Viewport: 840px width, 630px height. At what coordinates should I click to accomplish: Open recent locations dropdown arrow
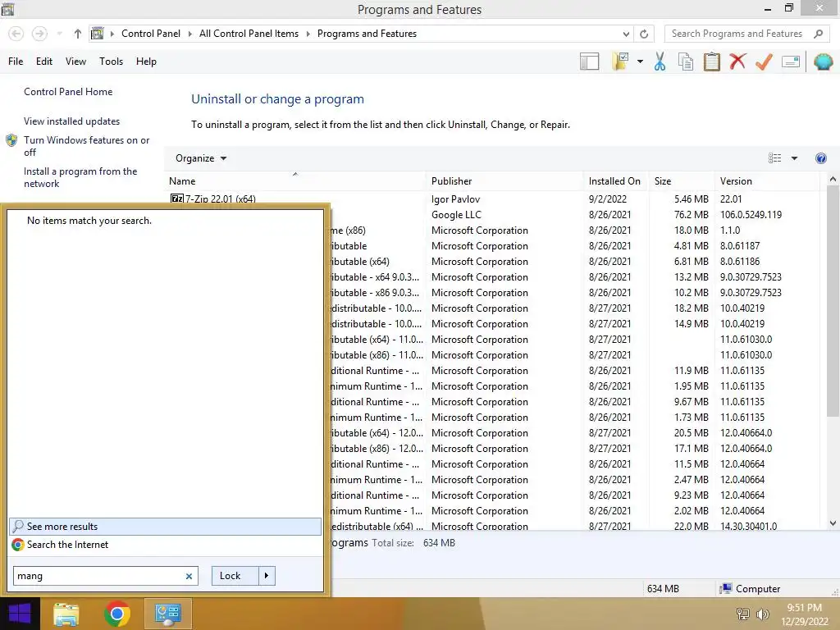coord(59,34)
